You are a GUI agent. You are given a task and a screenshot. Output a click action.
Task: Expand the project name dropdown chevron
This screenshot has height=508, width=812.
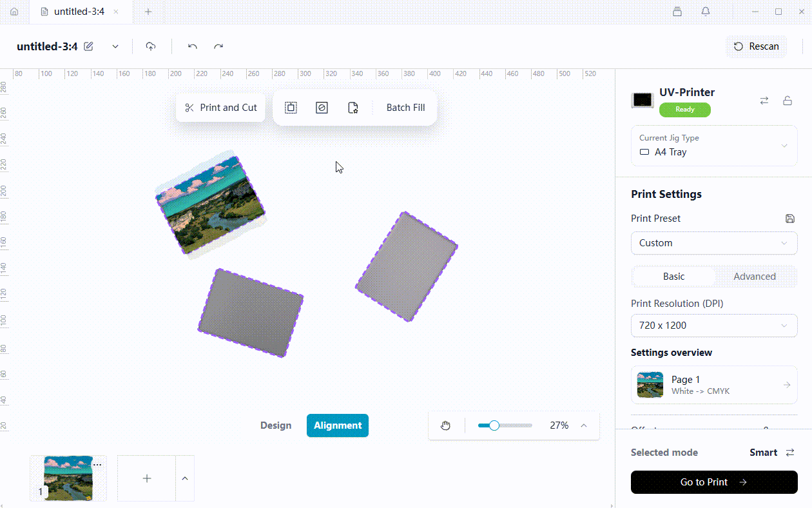click(x=115, y=46)
